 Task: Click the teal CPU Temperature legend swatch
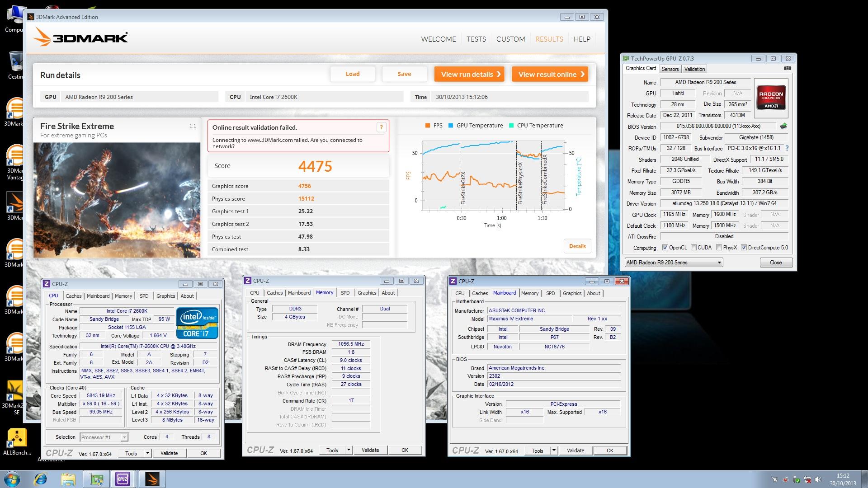coord(511,126)
